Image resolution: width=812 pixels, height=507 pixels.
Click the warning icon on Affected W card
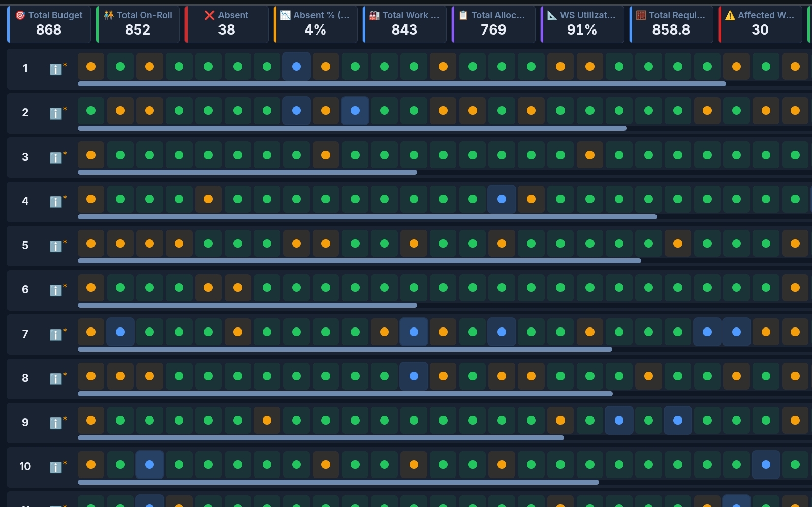click(x=730, y=15)
